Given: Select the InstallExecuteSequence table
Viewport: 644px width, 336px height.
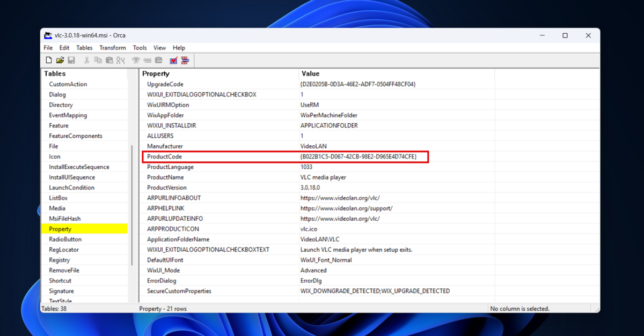Looking at the screenshot, I should [x=79, y=167].
